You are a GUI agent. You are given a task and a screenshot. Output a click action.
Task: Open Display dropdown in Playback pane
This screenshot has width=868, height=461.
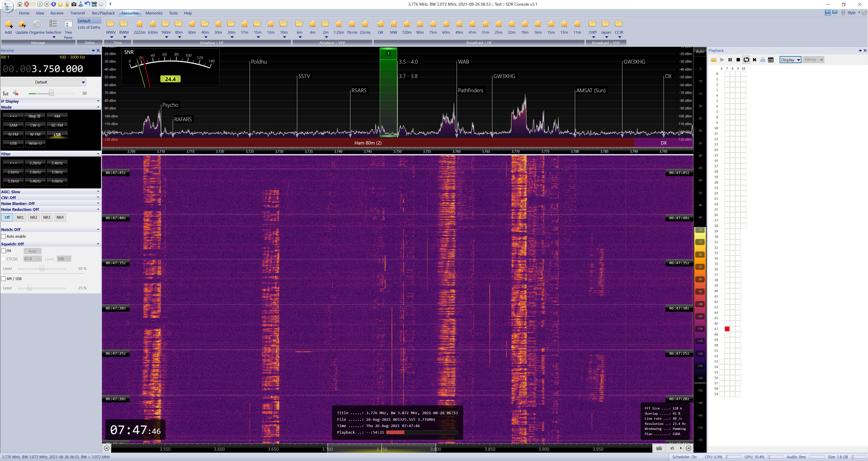pos(790,60)
